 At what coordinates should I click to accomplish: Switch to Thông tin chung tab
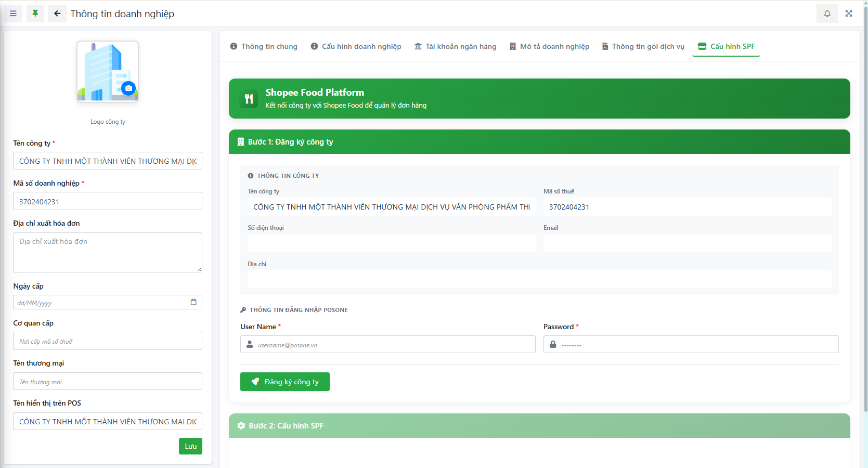coord(264,46)
